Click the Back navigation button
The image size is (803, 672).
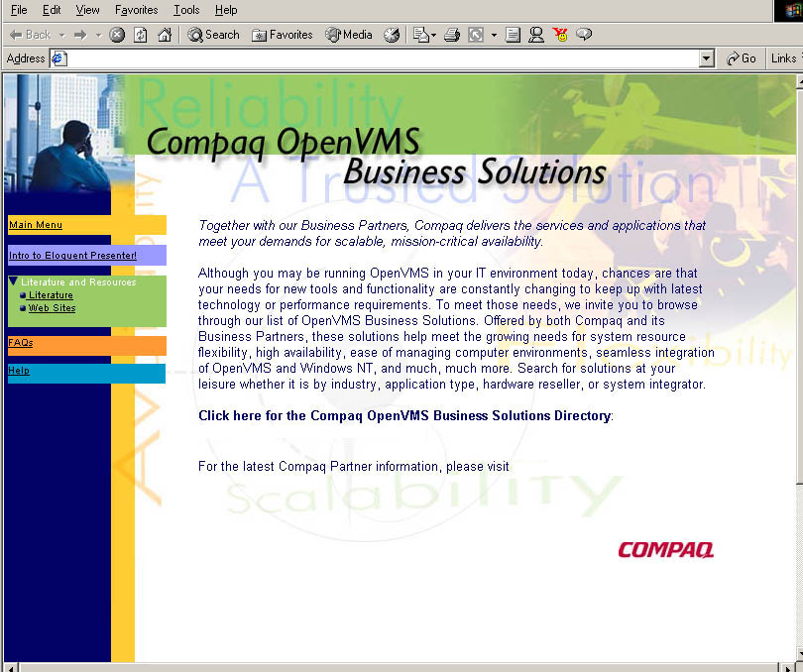pyautogui.click(x=30, y=35)
